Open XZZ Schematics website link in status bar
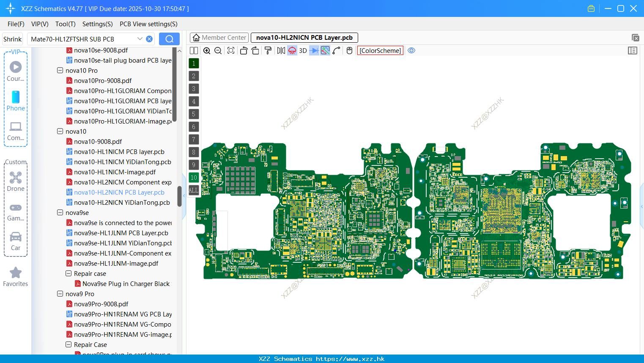 350,359
